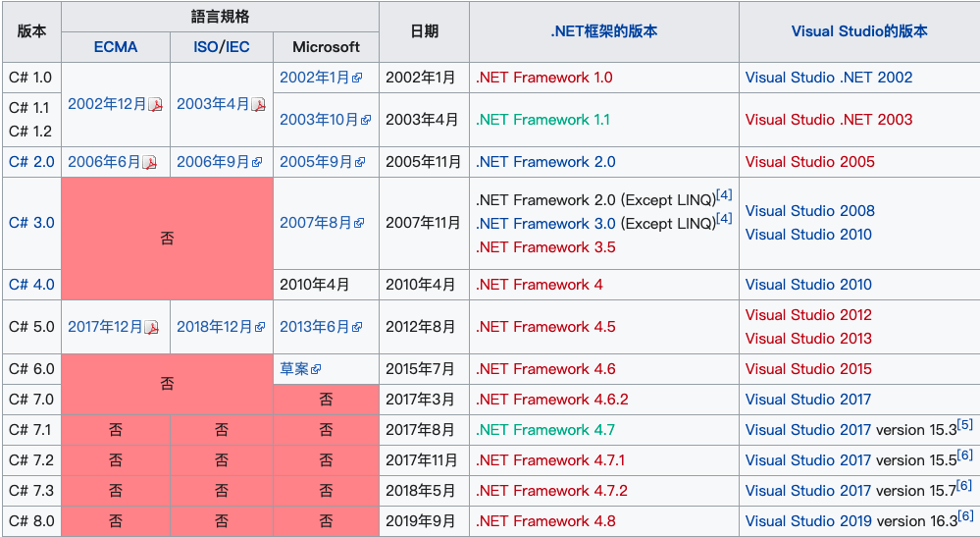Open Visual Studio 2017 link in C# 7.0 row
This screenshot has width=980, height=537.
pos(808,400)
